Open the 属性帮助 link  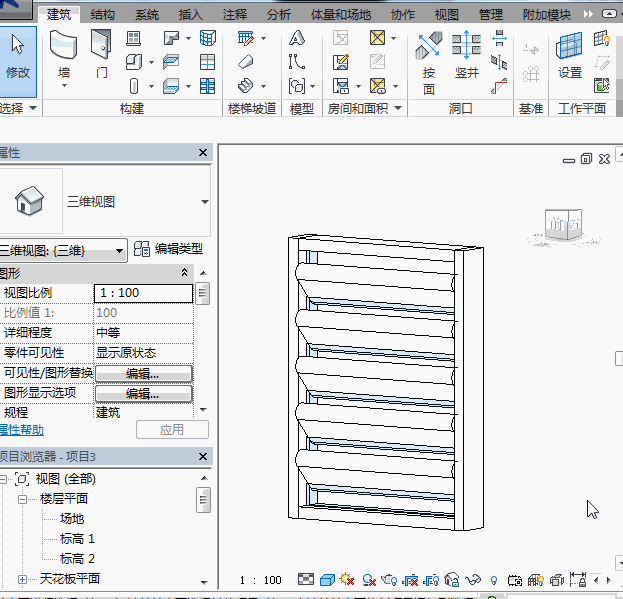pyautogui.click(x=23, y=429)
